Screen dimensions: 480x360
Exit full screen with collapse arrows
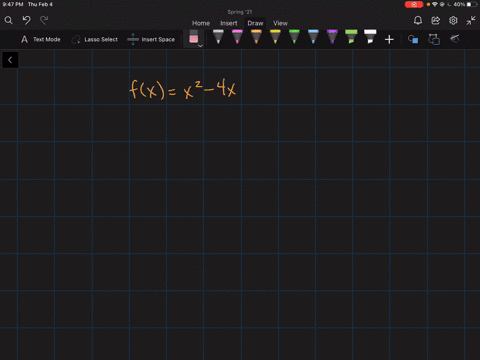(471, 21)
